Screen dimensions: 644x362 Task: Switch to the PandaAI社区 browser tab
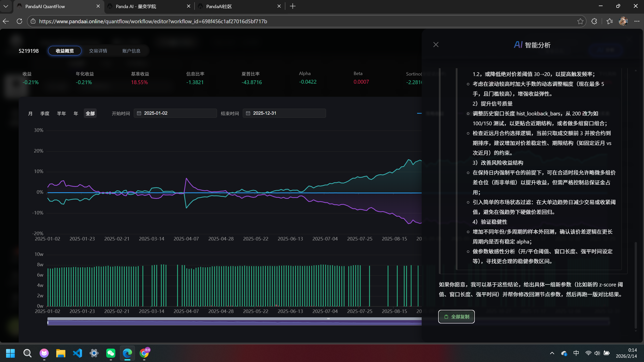(239, 6)
